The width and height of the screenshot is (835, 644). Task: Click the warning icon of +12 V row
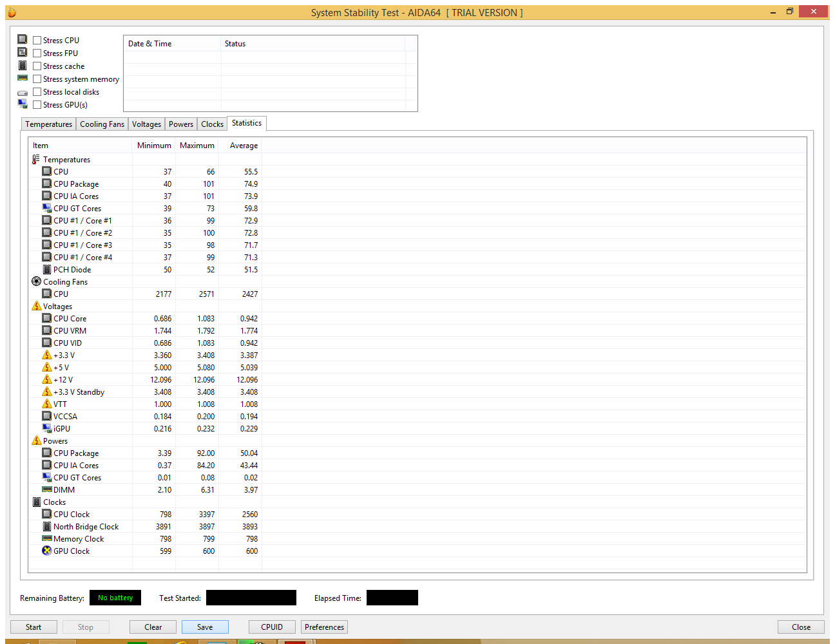(46, 379)
